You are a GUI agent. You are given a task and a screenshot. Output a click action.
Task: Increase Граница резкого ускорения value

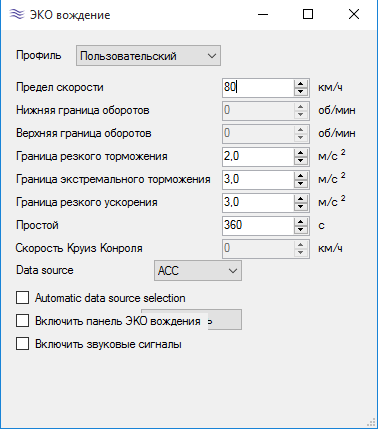(301, 199)
